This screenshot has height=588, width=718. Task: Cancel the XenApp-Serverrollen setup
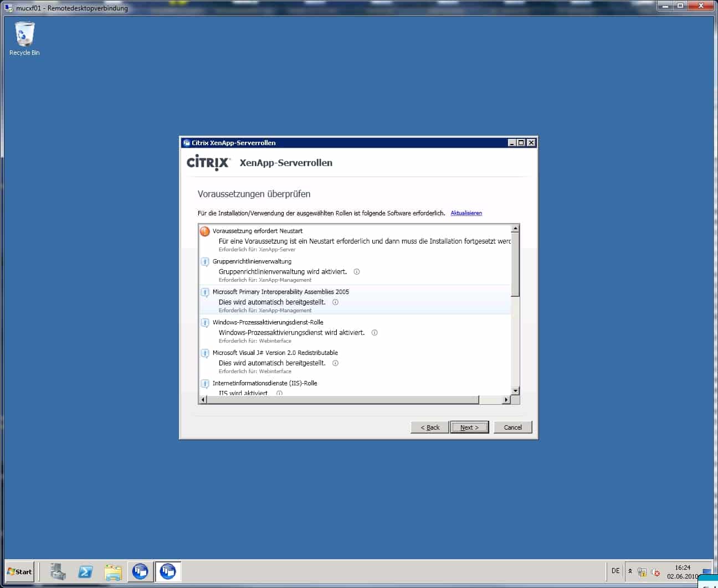(513, 427)
